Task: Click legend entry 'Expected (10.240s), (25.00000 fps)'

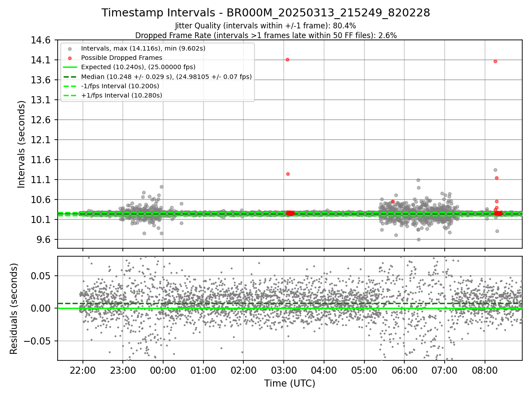Action: pyautogui.click(x=138, y=67)
